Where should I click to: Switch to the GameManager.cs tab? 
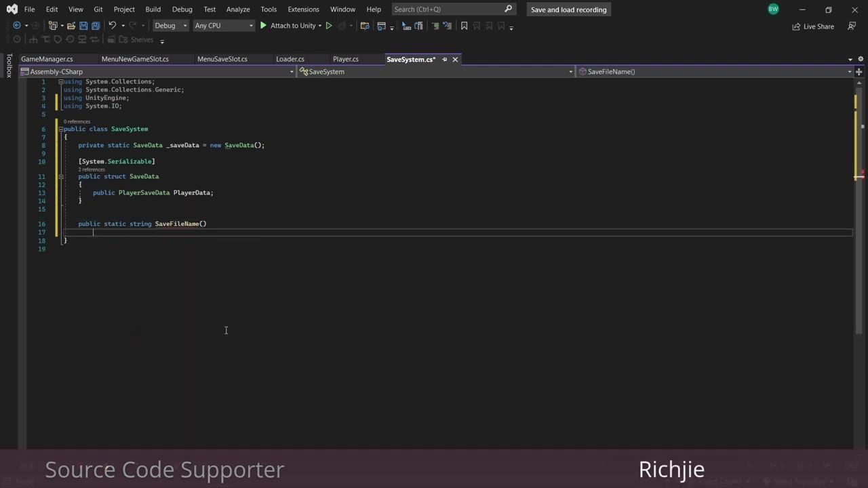coord(47,59)
